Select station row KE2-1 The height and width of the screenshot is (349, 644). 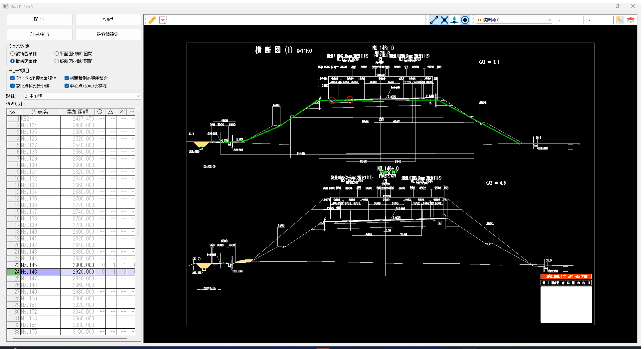(x=71, y=119)
